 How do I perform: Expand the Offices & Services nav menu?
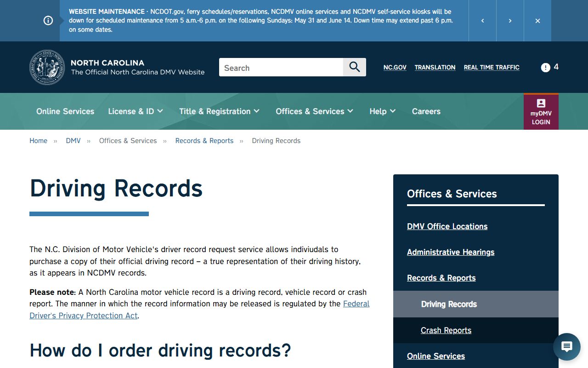pos(315,111)
